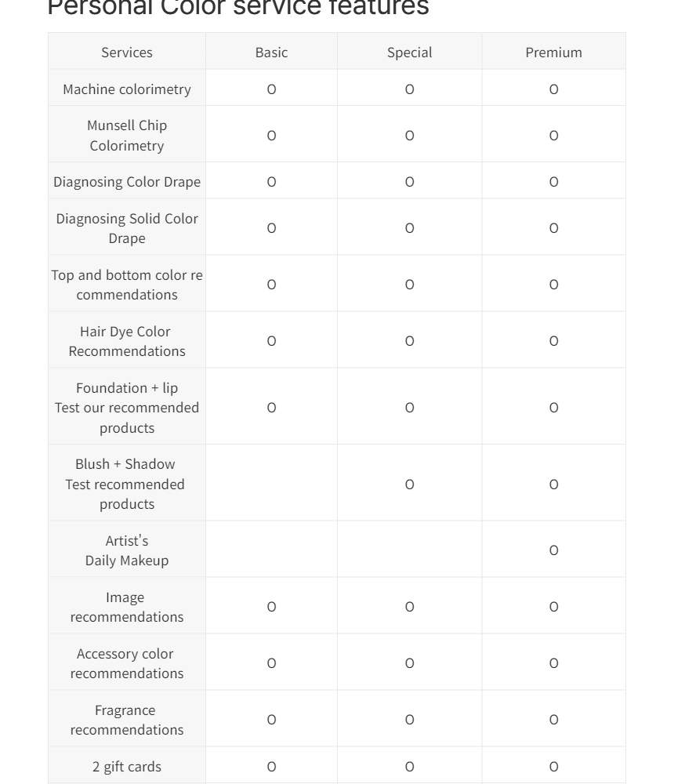
Task: Click the Artist's Daily Makeup label
Action: (x=127, y=550)
